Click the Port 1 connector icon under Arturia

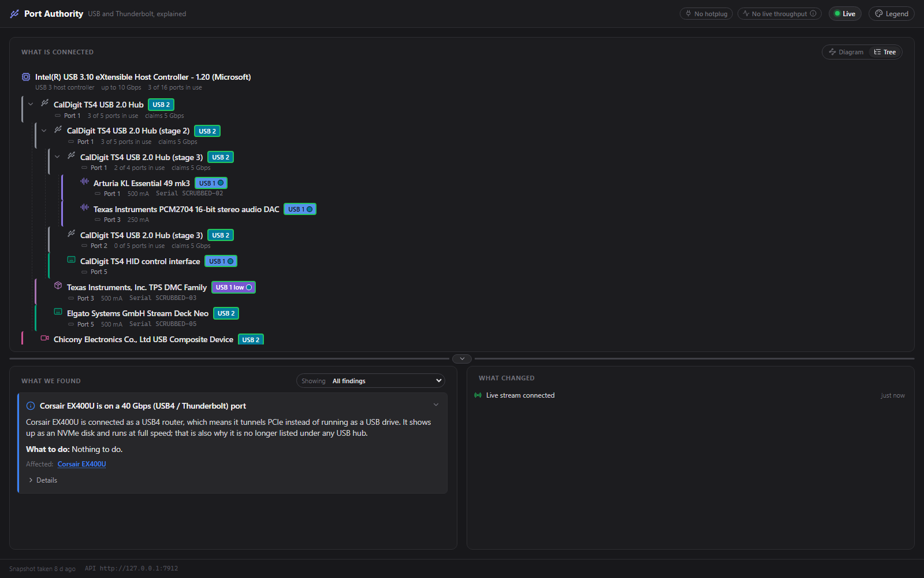[x=98, y=194]
